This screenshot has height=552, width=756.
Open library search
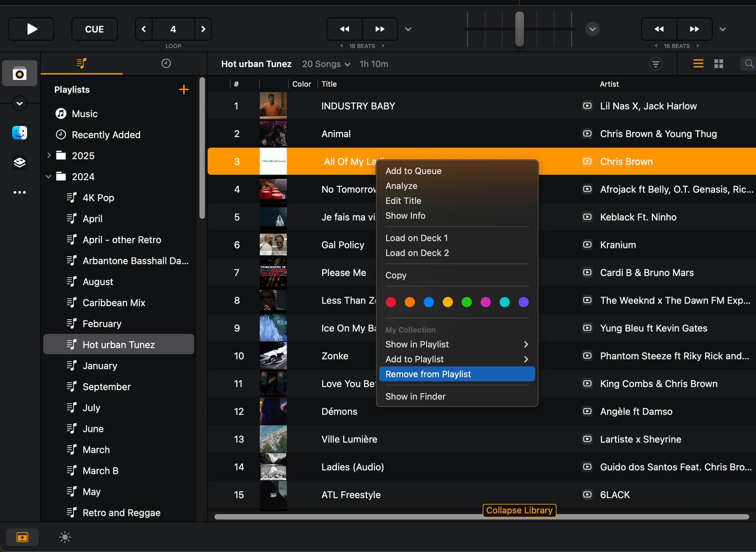click(x=749, y=64)
